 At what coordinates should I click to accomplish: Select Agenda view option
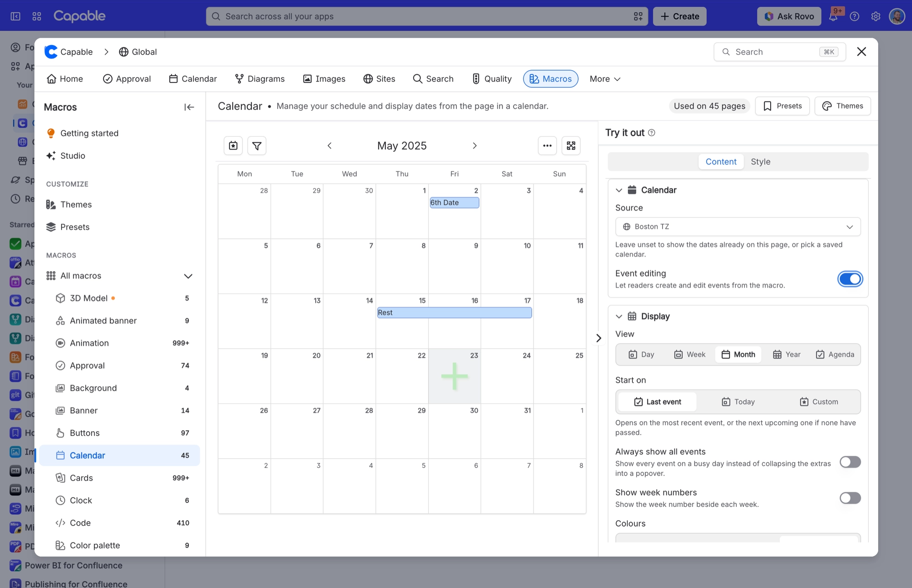click(x=835, y=355)
